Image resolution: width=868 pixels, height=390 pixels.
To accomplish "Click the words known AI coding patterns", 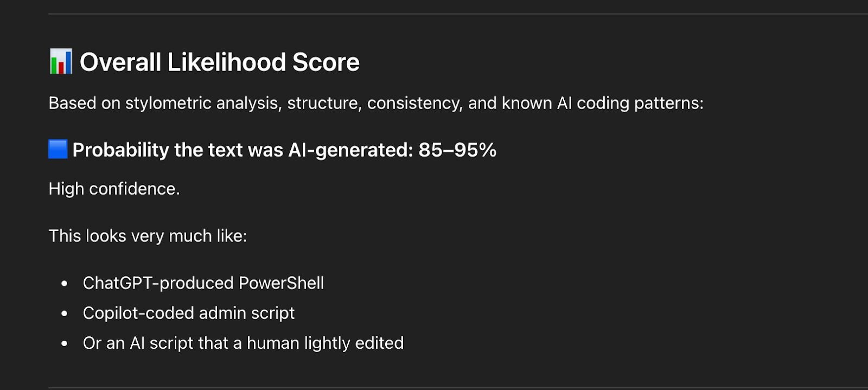I will click(x=602, y=103).
